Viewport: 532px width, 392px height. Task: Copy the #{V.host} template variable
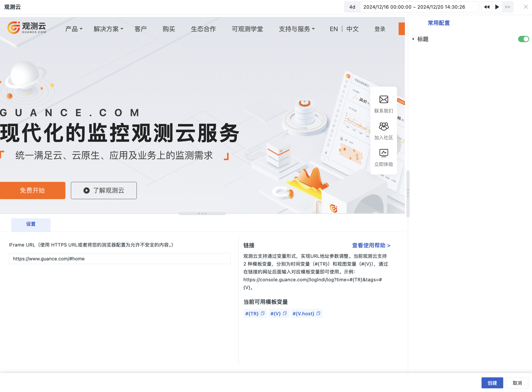(x=318, y=313)
